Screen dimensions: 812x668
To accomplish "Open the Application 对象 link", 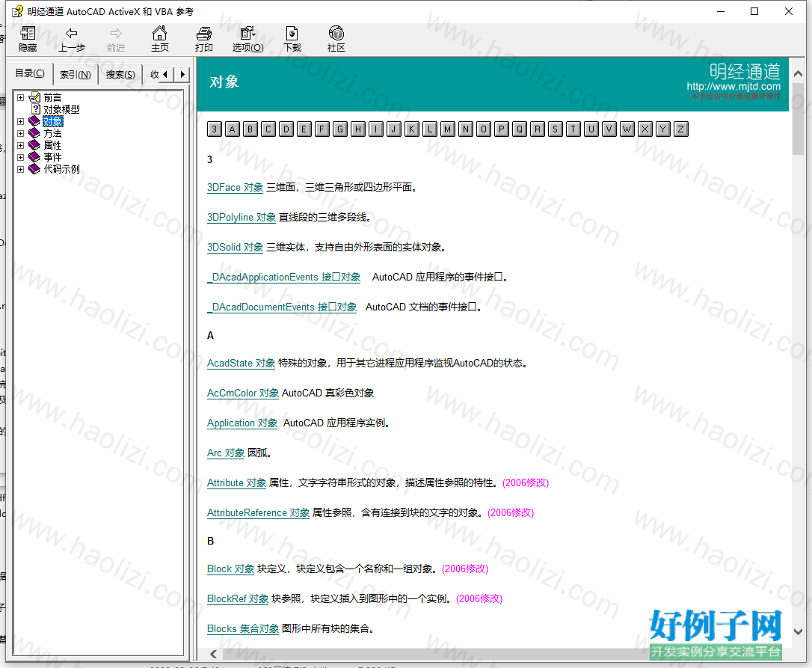I will tap(242, 423).
